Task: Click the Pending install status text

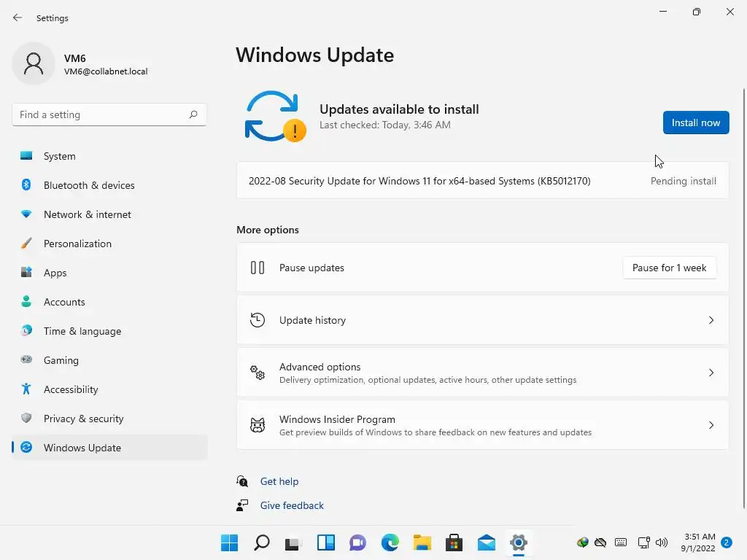Action: tap(683, 181)
